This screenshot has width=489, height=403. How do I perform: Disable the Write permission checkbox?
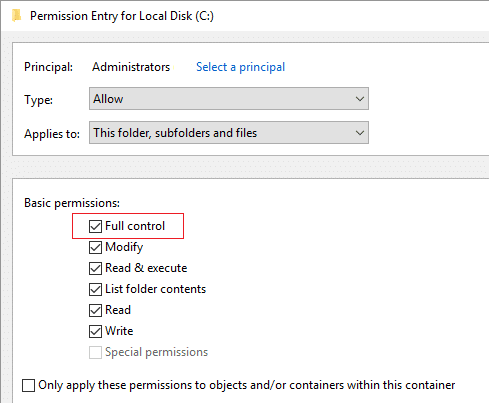coord(95,331)
